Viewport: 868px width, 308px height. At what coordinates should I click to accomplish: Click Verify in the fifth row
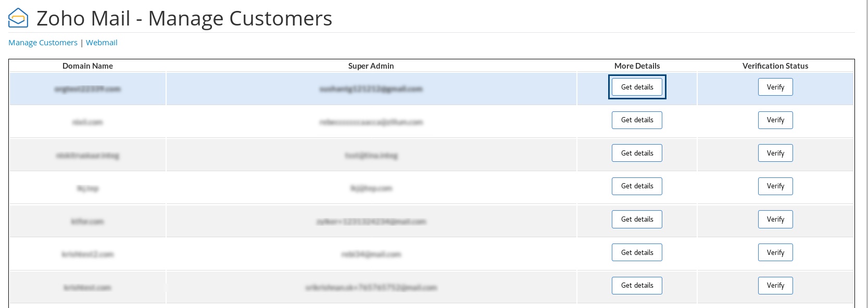click(x=775, y=219)
